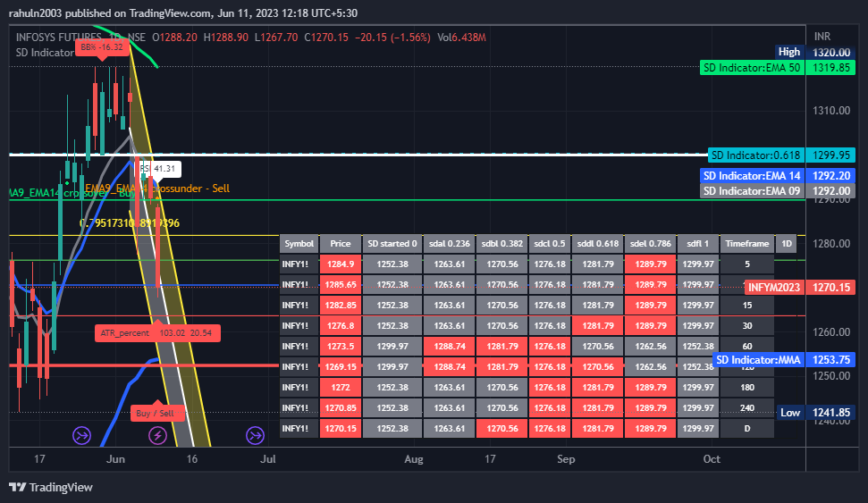Image resolution: width=868 pixels, height=503 pixels.
Task: Click the white RSI 41.31 label
Action: [159, 169]
